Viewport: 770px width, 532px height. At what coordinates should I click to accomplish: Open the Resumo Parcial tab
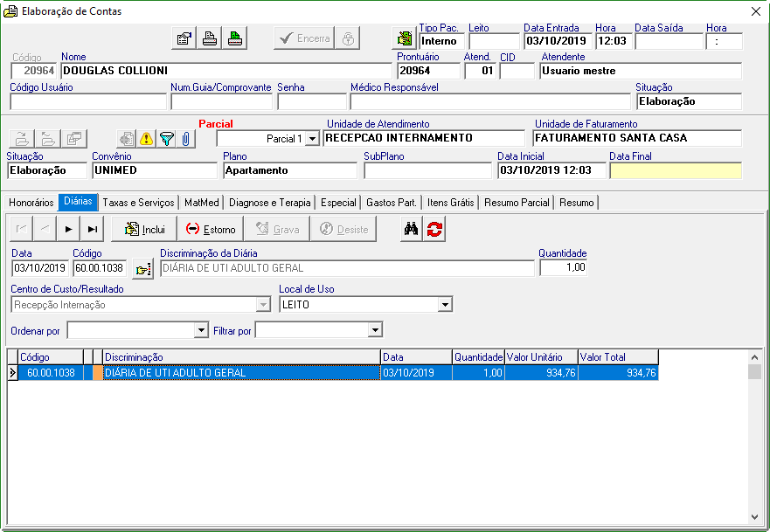[517, 203]
